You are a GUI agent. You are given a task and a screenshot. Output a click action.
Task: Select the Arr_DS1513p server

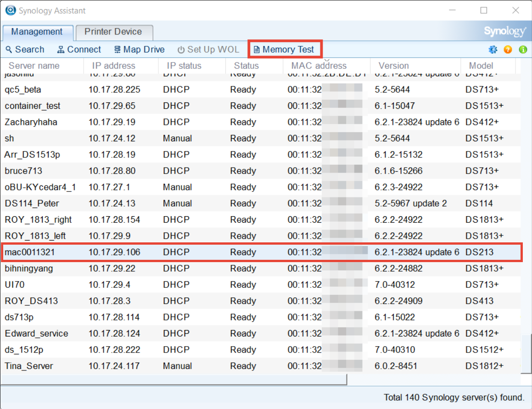261,155
